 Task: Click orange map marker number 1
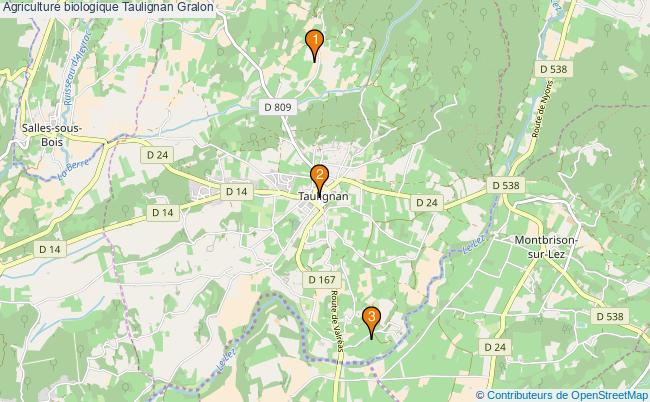click(x=315, y=43)
